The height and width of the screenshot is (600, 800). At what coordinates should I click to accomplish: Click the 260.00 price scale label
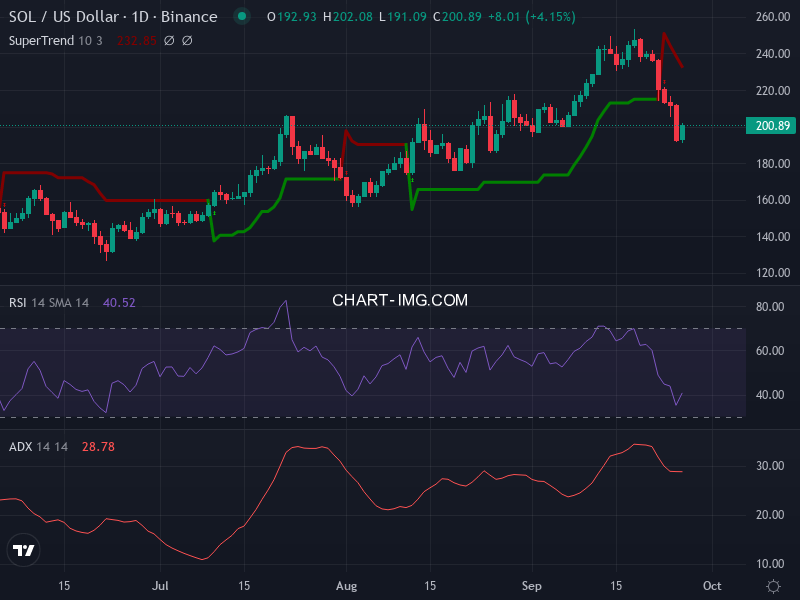(x=773, y=18)
